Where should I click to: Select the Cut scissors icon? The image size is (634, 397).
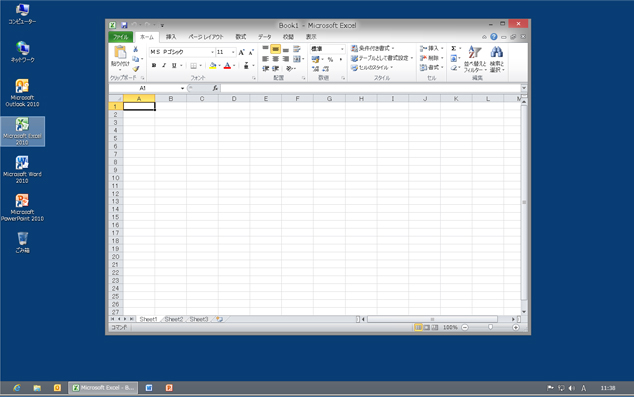coord(135,49)
